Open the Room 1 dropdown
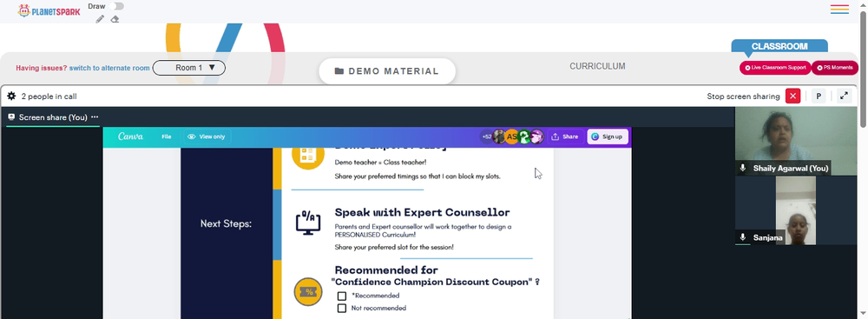 pos(188,68)
